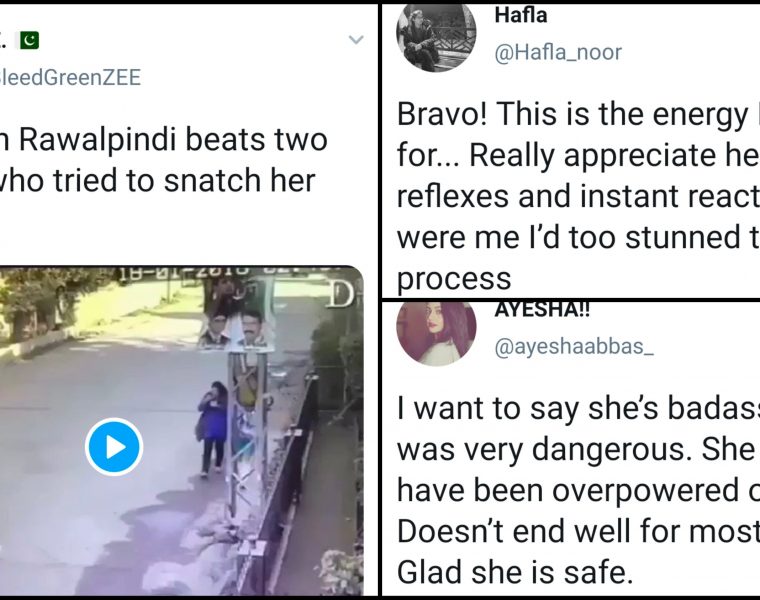
Task: Open the tweet options chevron menu
Action: (x=356, y=40)
